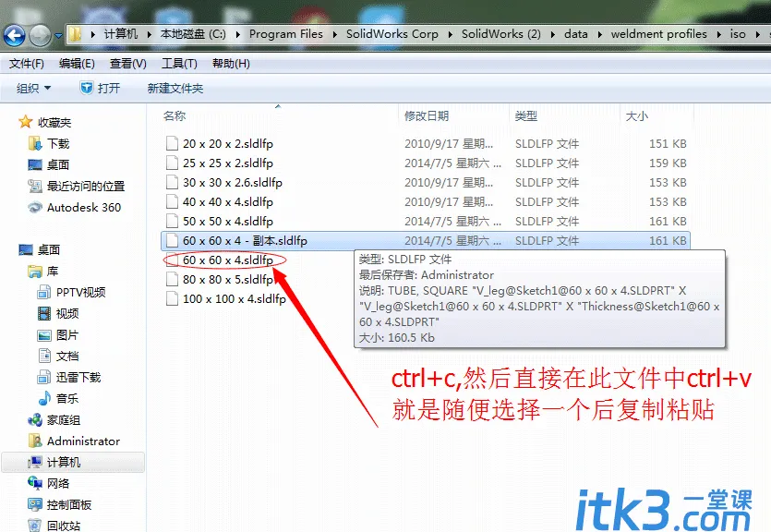Expand breadcrumb arrow after weldment profiles

[719, 34]
